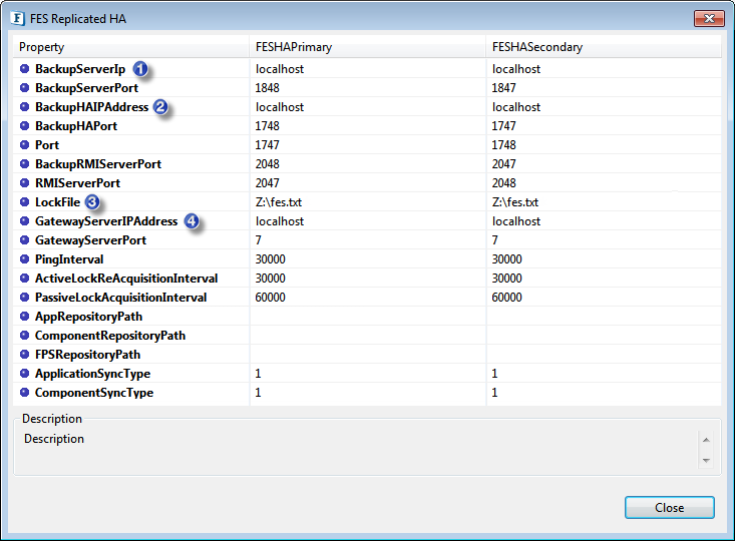The width and height of the screenshot is (735, 541).
Task: Select the ActiveLockReAcquisitionInterval property name
Action: 127,278
